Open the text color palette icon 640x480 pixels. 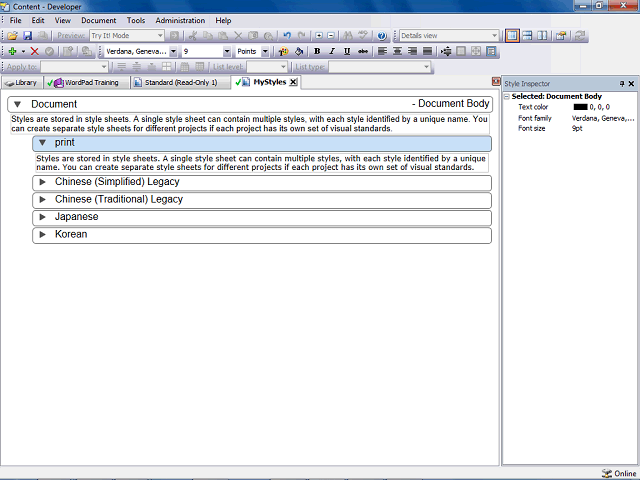tap(283, 51)
